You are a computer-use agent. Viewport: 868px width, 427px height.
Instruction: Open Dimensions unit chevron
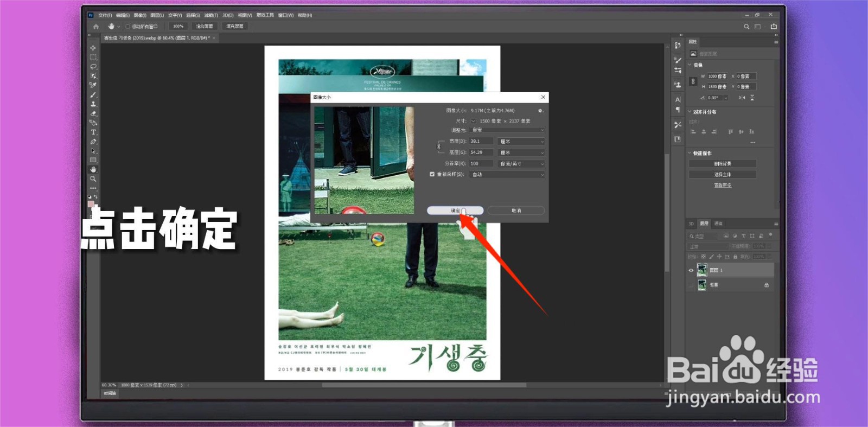click(474, 121)
